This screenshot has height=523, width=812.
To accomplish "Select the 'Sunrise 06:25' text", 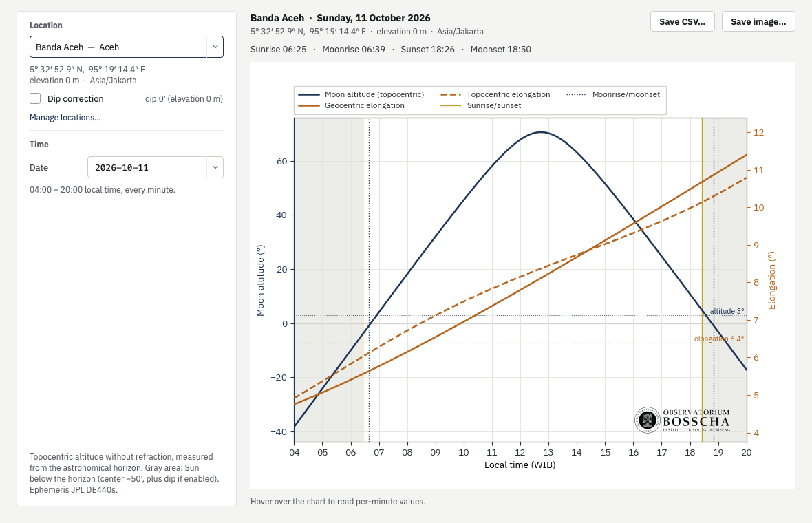I will coord(279,49).
